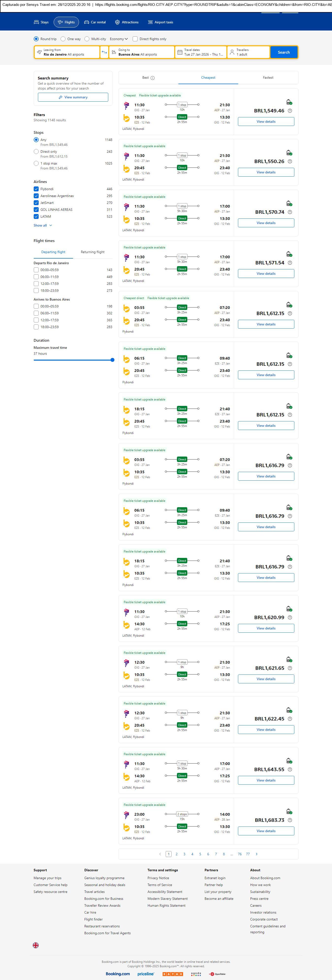Click the info icon beside the Best tab
The height and width of the screenshot is (980, 332).
coord(153,78)
